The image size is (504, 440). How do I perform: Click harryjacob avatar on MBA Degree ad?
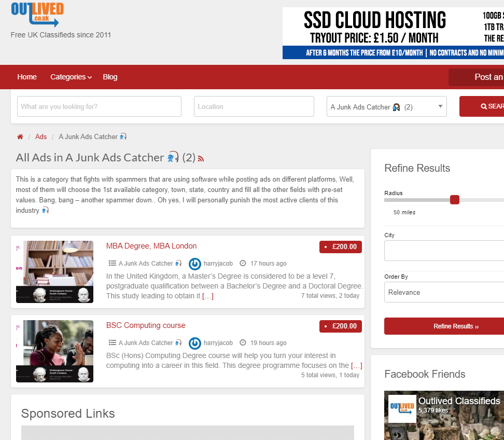(x=195, y=264)
